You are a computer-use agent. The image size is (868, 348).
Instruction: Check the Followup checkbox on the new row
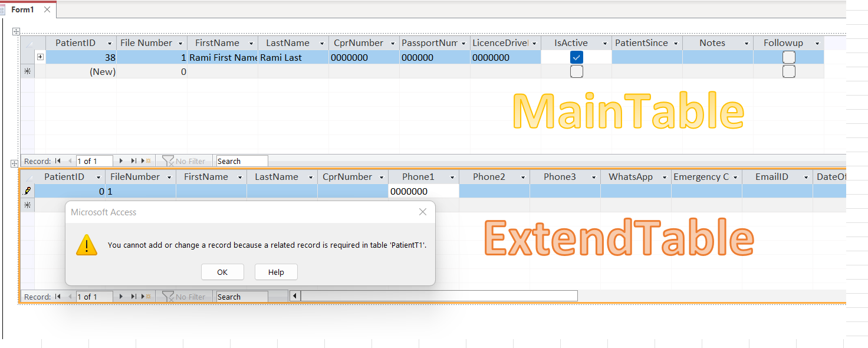click(x=788, y=71)
